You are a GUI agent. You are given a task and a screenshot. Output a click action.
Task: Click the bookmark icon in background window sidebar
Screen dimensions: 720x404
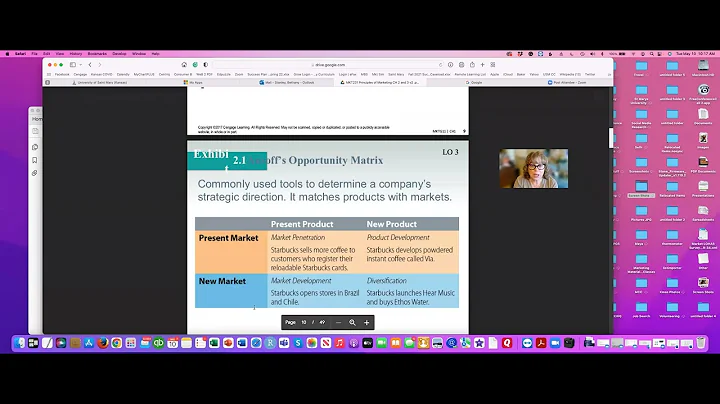[35, 160]
